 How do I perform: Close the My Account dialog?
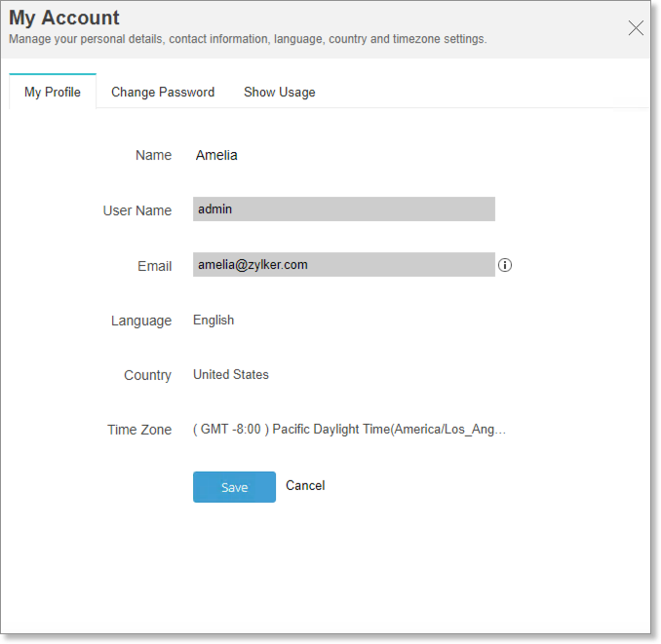coord(636,28)
